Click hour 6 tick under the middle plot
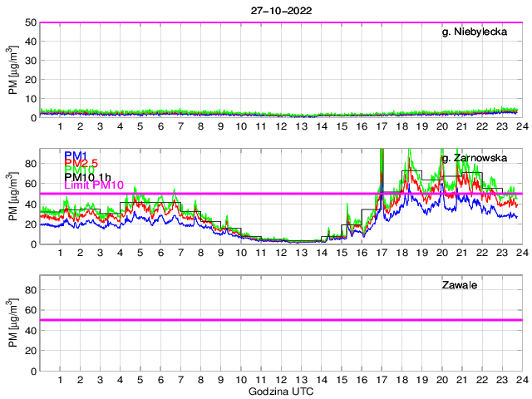The height and width of the screenshot is (399, 532). pos(160,253)
